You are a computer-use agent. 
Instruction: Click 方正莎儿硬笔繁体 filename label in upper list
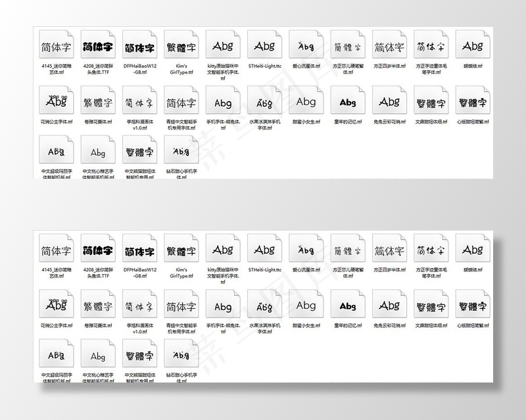coord(348,70)
